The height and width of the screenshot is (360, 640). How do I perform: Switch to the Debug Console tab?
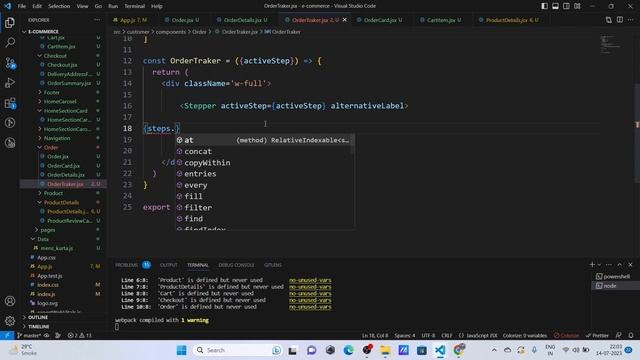[x=236, y=265]
